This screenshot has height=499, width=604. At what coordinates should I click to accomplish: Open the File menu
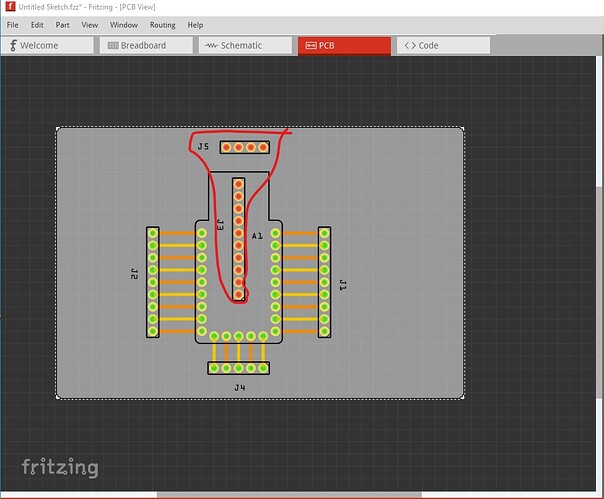[x=12, y=25]
